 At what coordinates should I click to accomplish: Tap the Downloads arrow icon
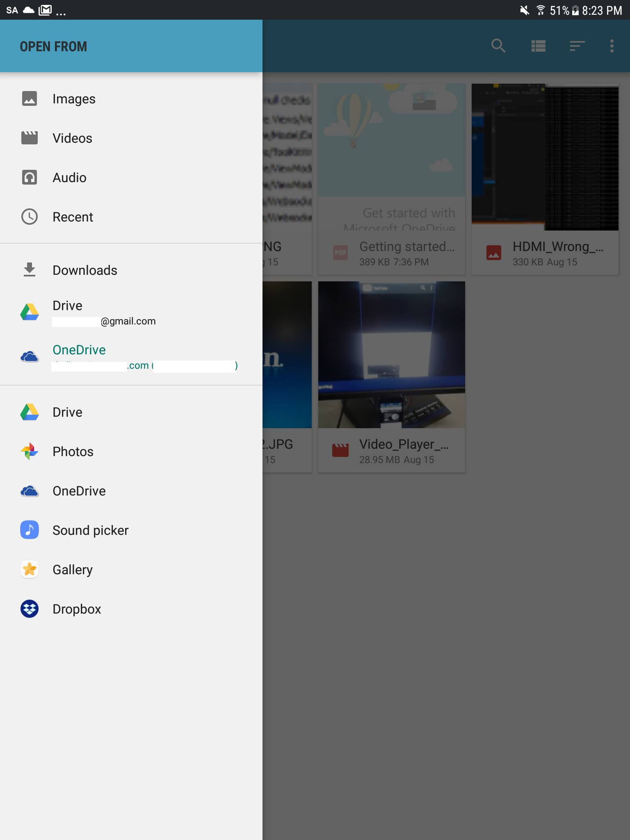point(30,270)
